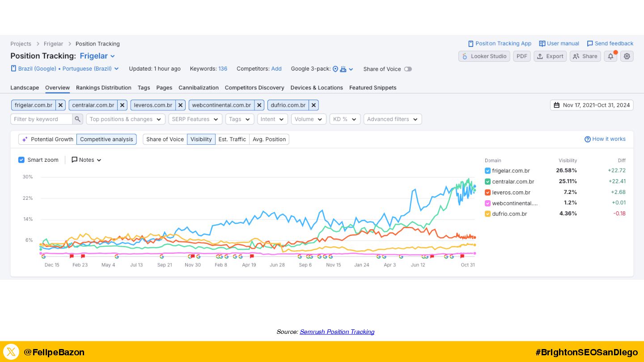This screenshot has height=362, width=644.
Task: Toggle the Share of Voice switch
Action: pos(407,69)
